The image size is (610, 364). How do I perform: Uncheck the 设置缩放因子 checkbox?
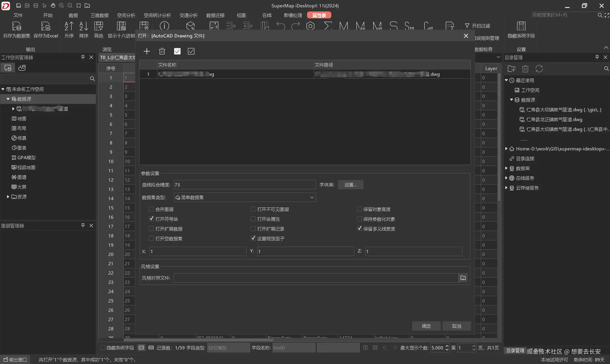click(x=253, y=238)
